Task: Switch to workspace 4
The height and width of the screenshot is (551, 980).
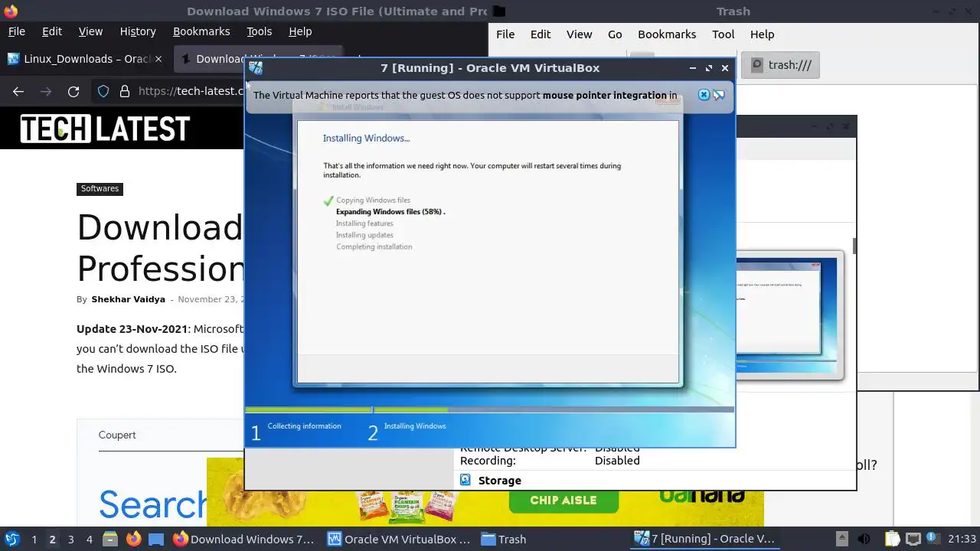Action: pos(89,540)
